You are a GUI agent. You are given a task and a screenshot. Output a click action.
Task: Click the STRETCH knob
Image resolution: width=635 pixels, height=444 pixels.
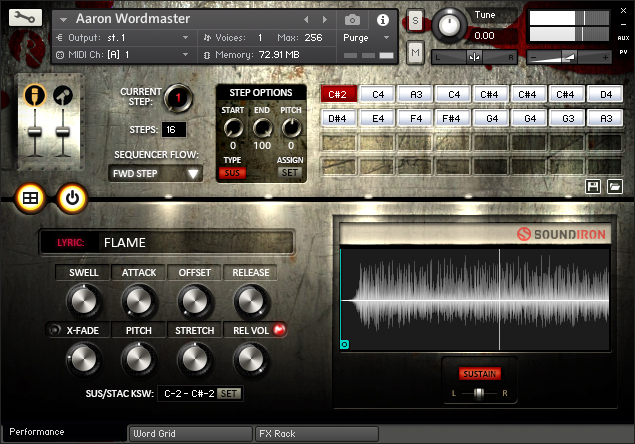pyautogui.click(x=195, y=359)
